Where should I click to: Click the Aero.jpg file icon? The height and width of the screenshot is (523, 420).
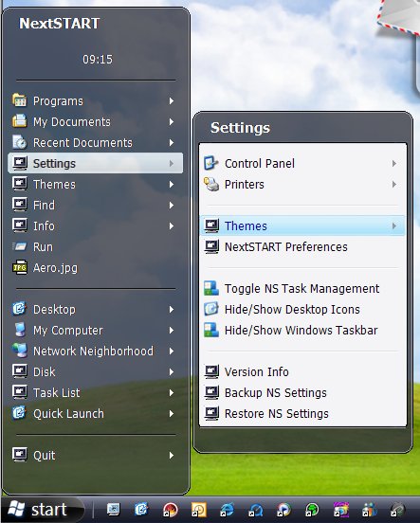19,267
